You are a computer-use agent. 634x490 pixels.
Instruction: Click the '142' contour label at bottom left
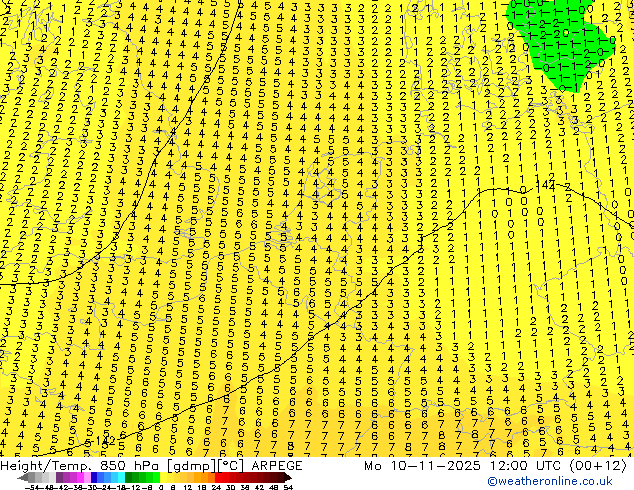[106, 441]
